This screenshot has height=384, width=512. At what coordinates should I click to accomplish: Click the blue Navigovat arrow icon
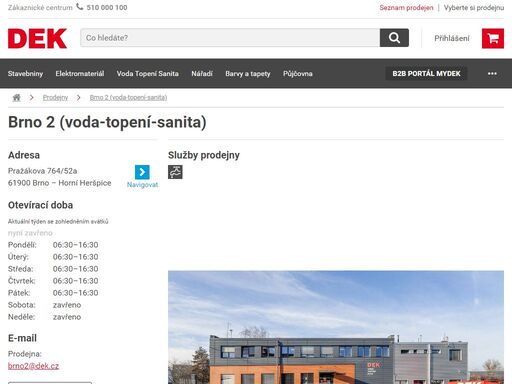142,172
